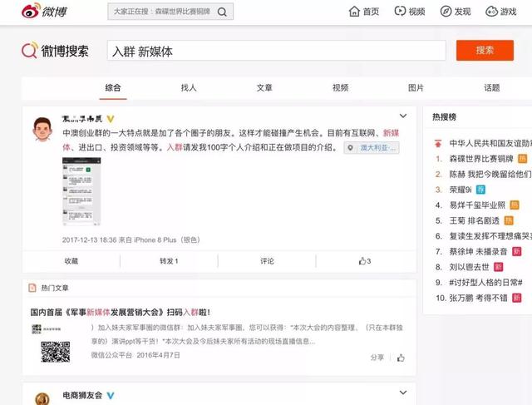Click the first post author's name
The width and height of the screenshot is (532, 405).
tap(82, 119)
